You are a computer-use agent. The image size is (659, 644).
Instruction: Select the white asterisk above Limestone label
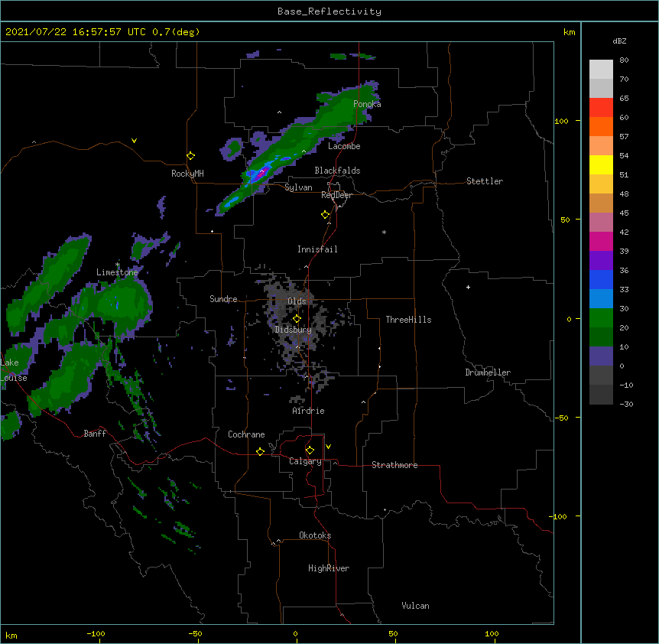pos(118,265)
